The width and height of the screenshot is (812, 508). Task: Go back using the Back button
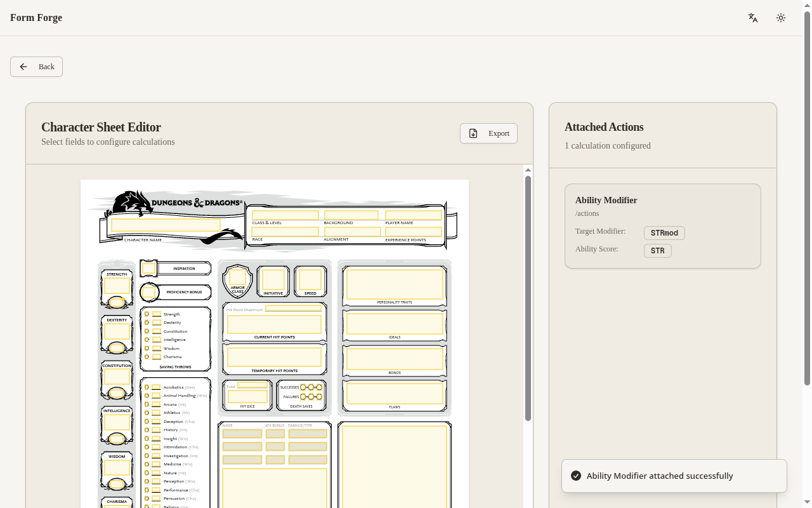click(x=36, y=67)
